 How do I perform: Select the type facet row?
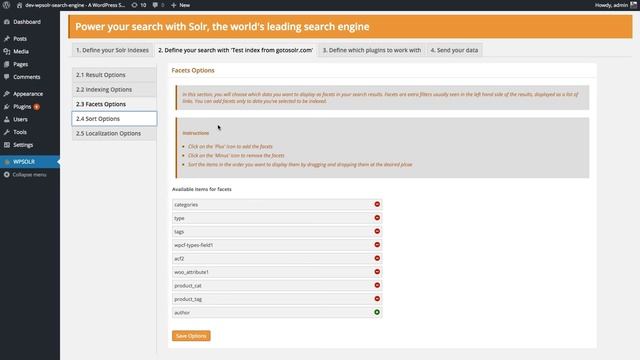[277, 218]
